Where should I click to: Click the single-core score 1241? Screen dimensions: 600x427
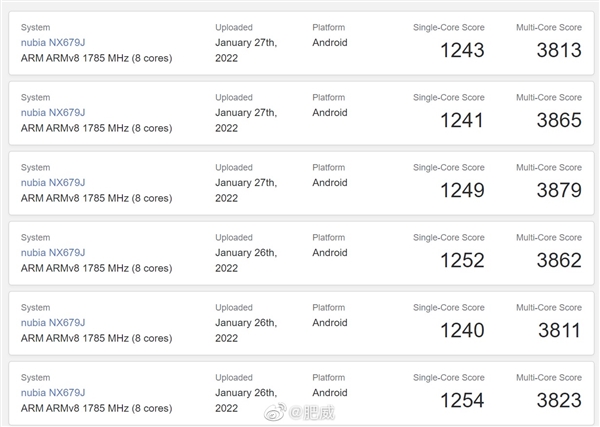[462, 121]
